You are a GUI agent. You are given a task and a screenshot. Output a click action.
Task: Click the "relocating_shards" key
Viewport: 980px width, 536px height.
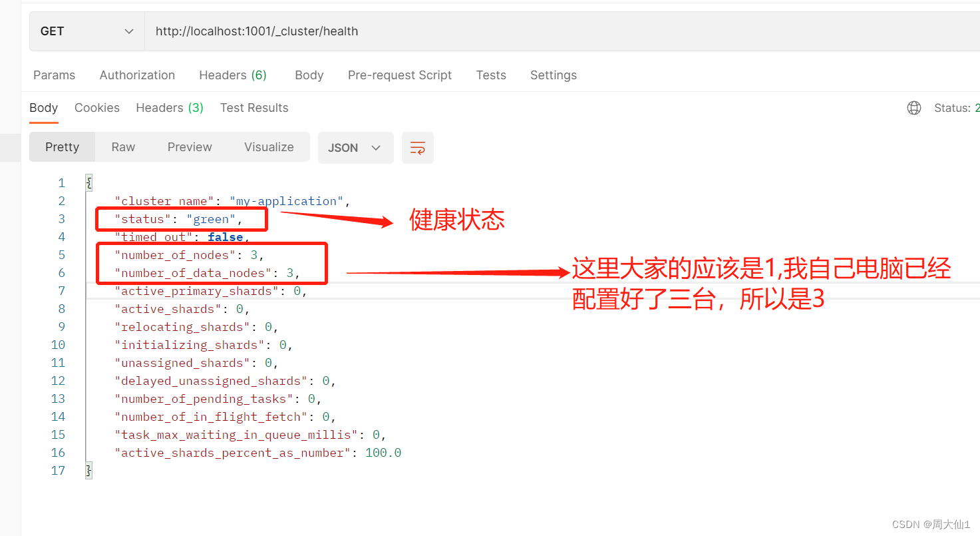(184, 327)
